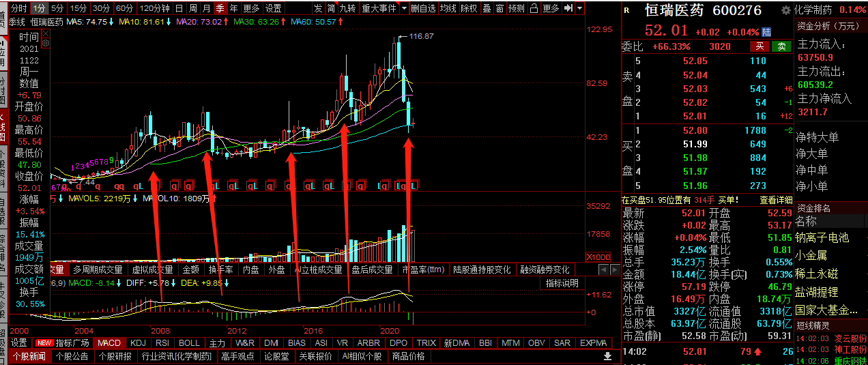Click the 窗 window toolbar item
Screen dimensions: 868x365
(500, 8)
